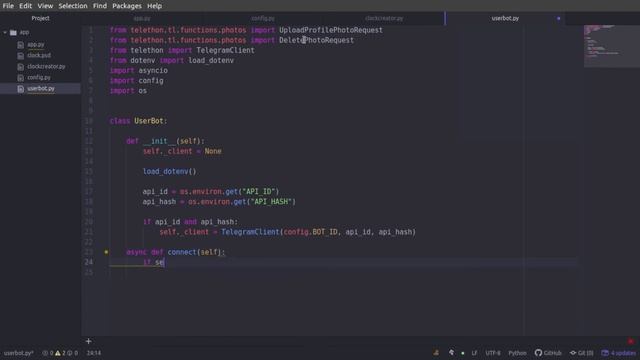Click UploadProfilePhotoRequest on line 1
Viewport: 640px width, 360px height.
pos(331,30)
